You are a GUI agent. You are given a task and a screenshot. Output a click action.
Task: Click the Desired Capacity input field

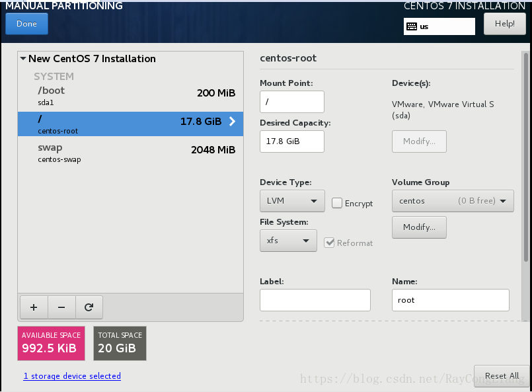(x=292, y=141)
